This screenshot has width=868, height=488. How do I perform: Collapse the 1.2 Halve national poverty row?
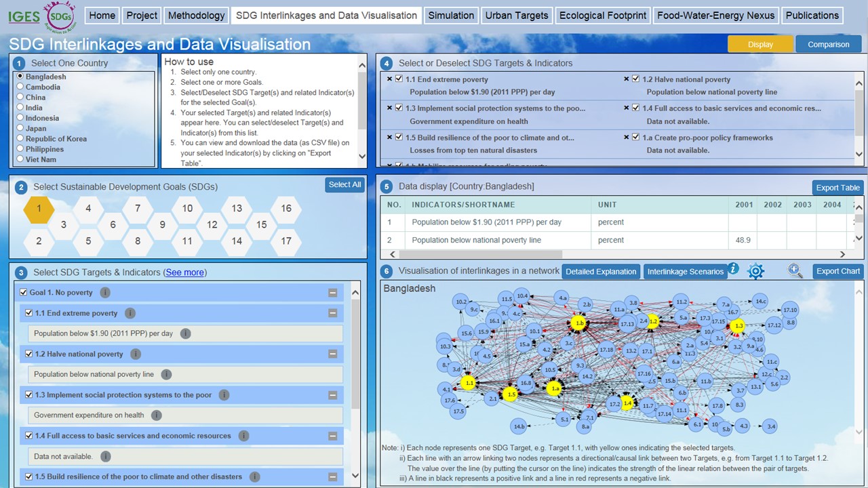click(x=332, y=354)
